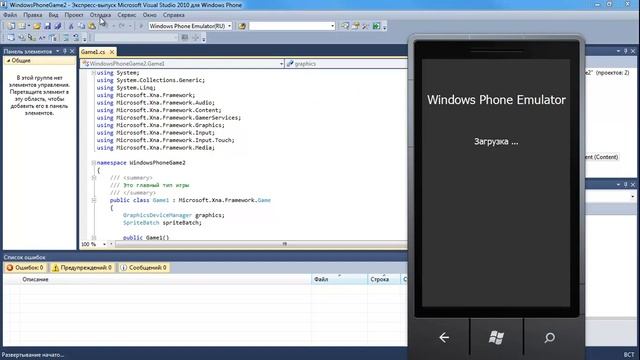Open the Проект menu
Screen dimensions: 640x360
point(74,15)
